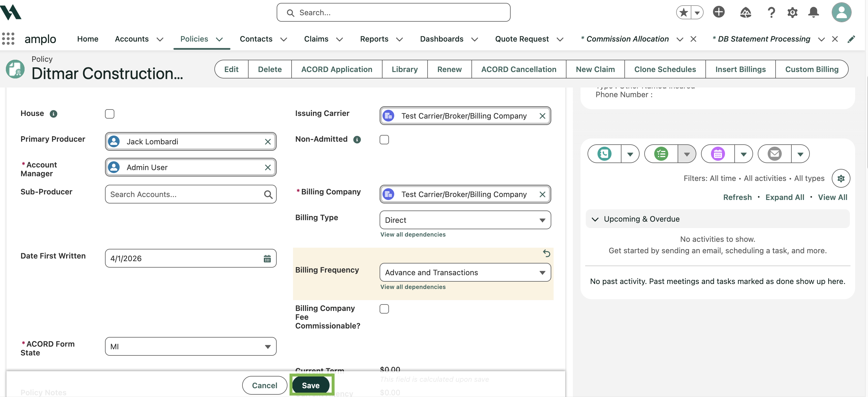The image size is (868, 397).
Task: Click the Insert Billings button
Action: [740, 69]
